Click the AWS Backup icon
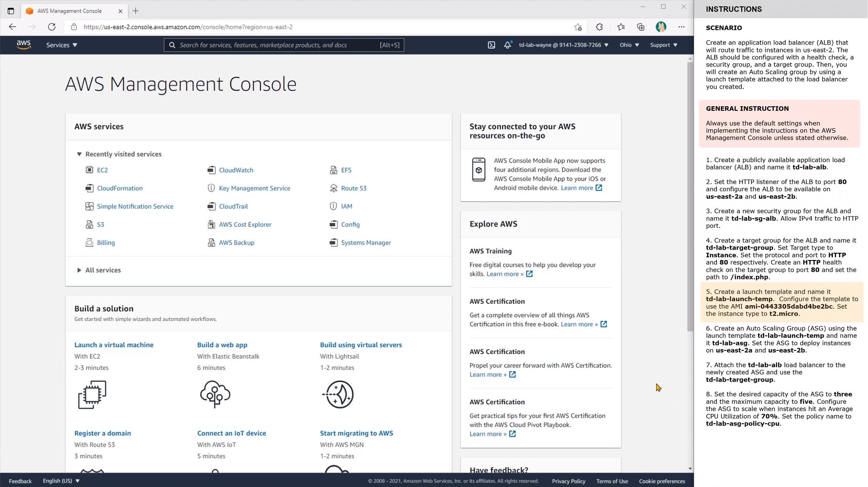Image resolution: width=868 pixels, height=487 pixels. [x=211, y=242]
